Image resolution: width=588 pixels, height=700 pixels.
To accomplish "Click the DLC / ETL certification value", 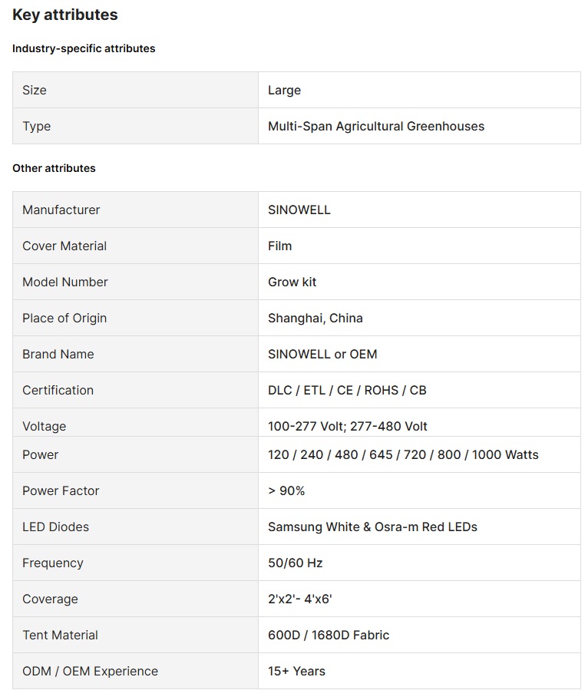I will pos(347,390).
